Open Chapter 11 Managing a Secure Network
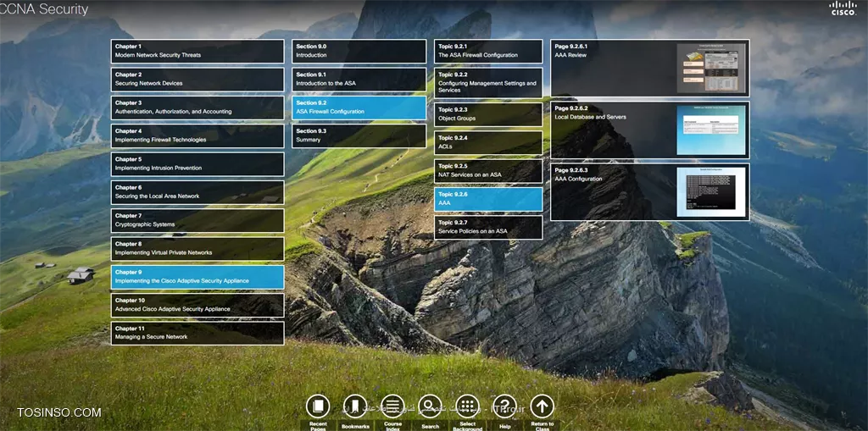 click(x=198, y=333)
